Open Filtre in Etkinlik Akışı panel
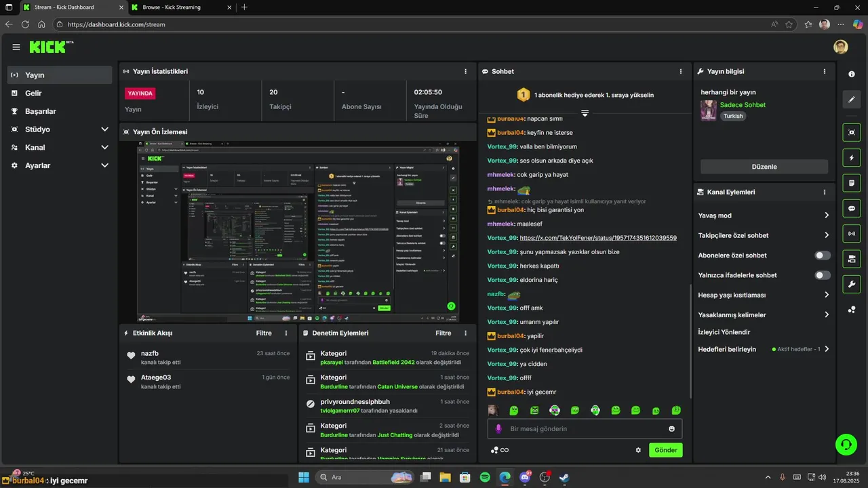Viewport: 868px width, 488px height. [264, 333]
